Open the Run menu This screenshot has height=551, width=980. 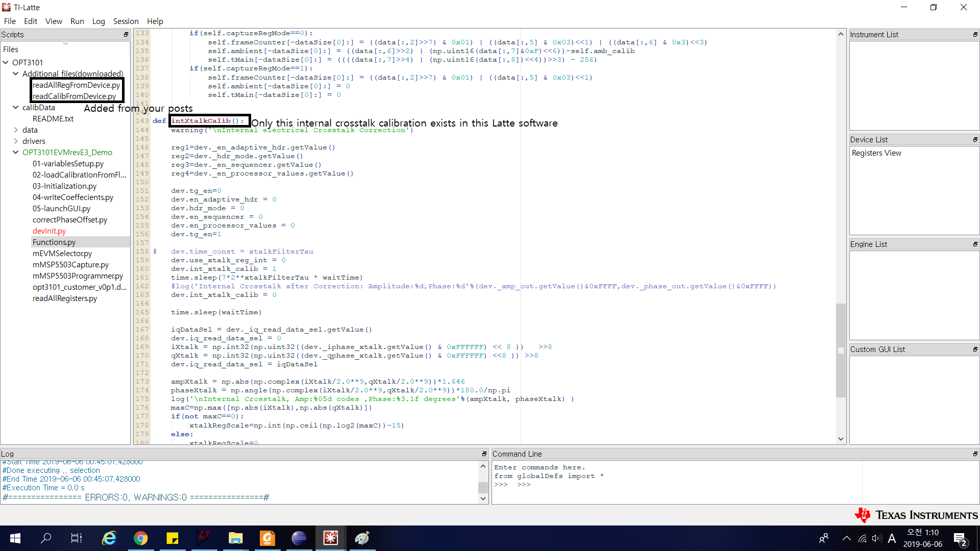pyautogui.click(x=77, y=21)
